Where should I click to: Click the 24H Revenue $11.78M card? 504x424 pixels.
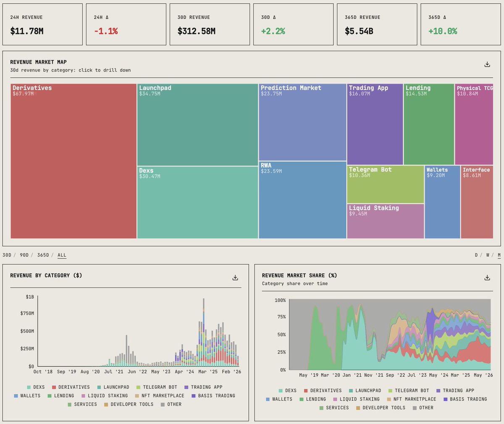click(42, 24)
